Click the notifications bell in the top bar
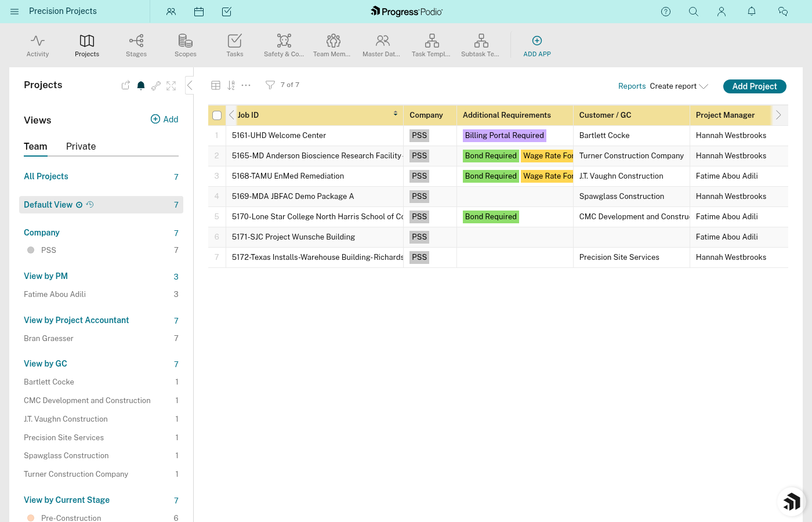 point(751,12)
